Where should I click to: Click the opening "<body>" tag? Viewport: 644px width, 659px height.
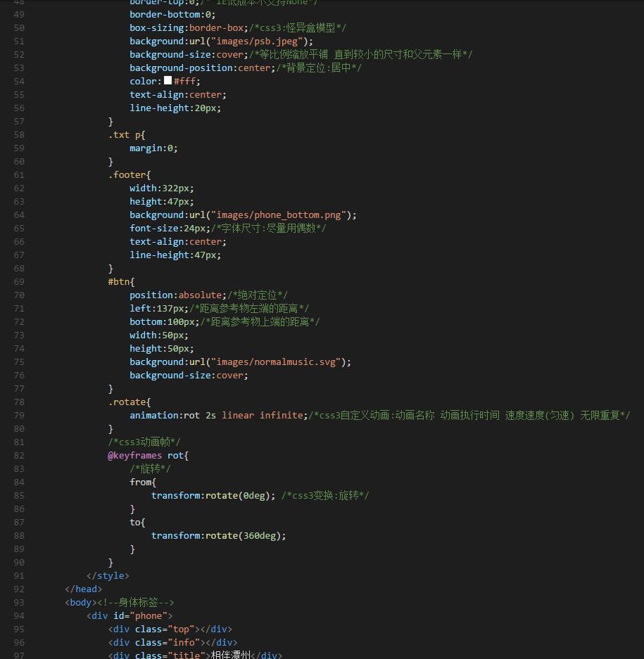[81, 602]
